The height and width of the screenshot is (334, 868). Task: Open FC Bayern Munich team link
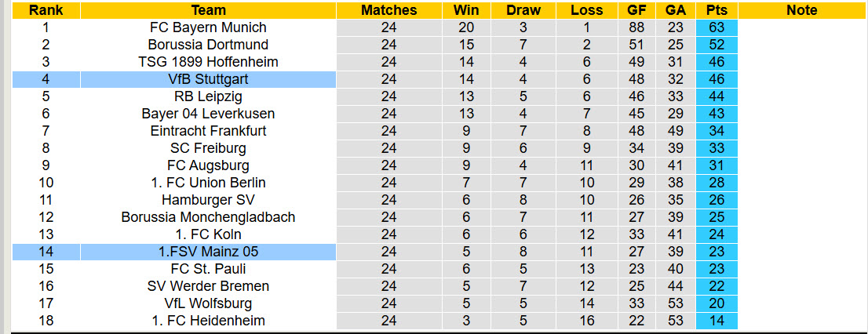click(208, 27)
